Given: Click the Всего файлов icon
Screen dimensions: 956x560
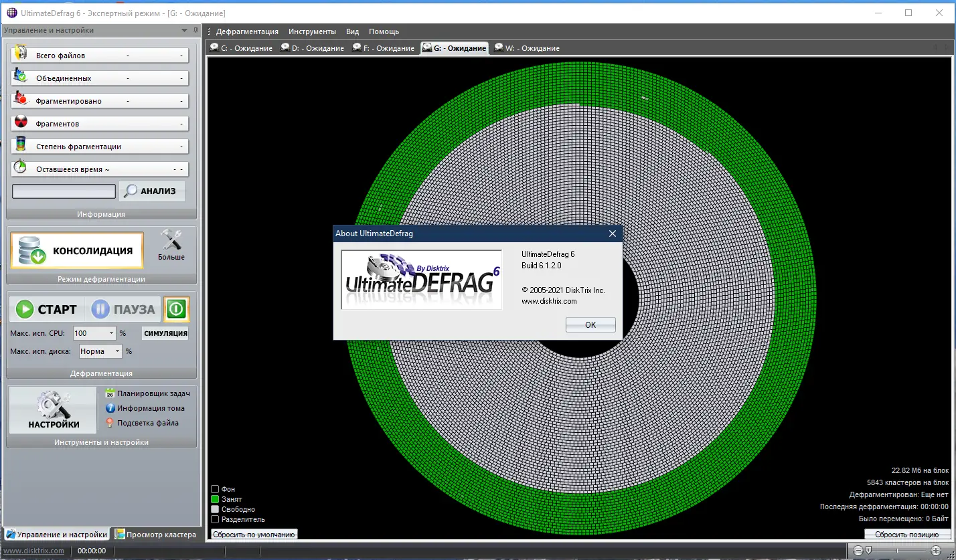Looking at the screenshot, I should click(19, 54).
